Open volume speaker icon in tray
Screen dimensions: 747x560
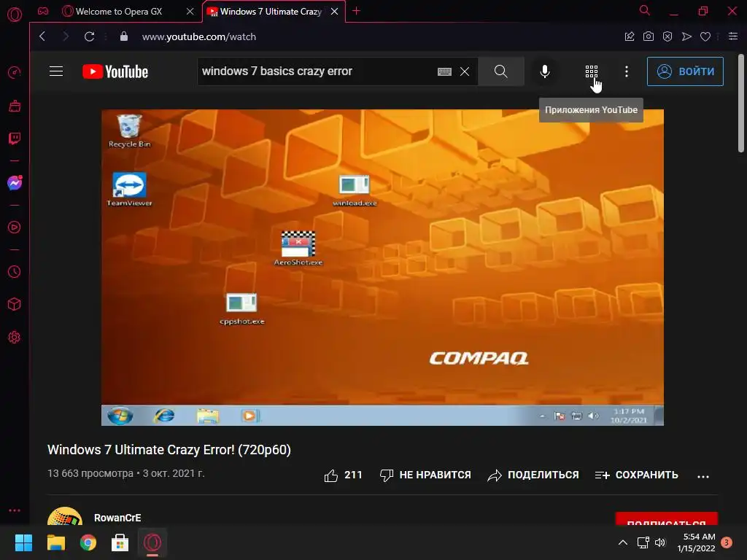tap(660, 542)
